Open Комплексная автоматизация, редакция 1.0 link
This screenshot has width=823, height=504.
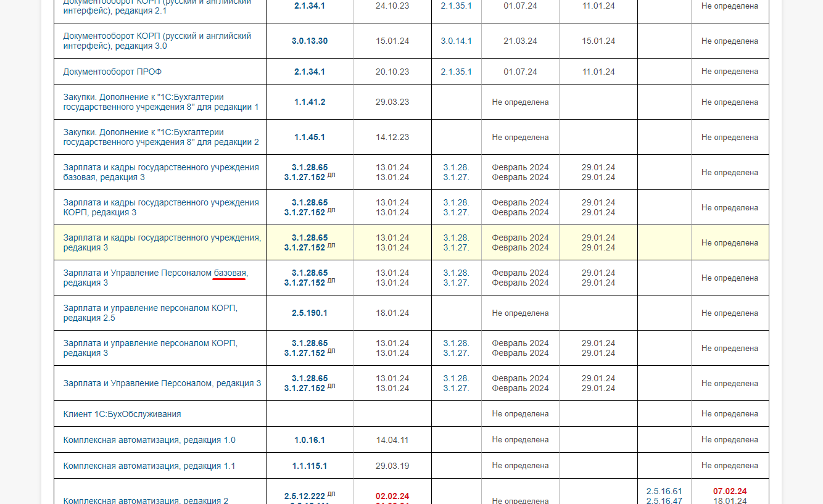149,440
